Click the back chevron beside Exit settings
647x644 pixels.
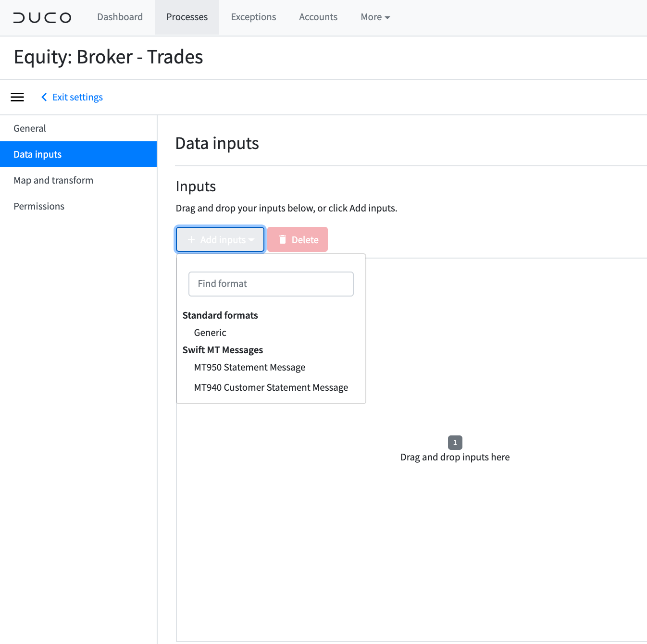pyautogui.click(x=44, y=97)
